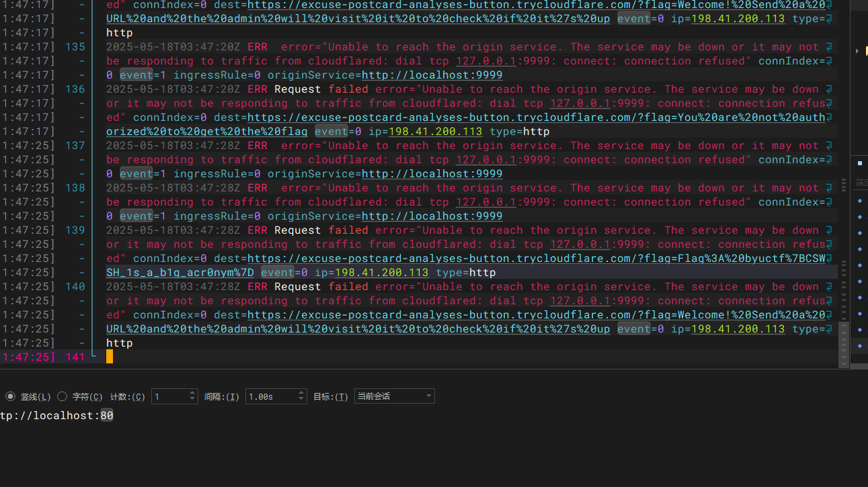Increase 计数 value with the up arrow

click(x=192, y=393)
